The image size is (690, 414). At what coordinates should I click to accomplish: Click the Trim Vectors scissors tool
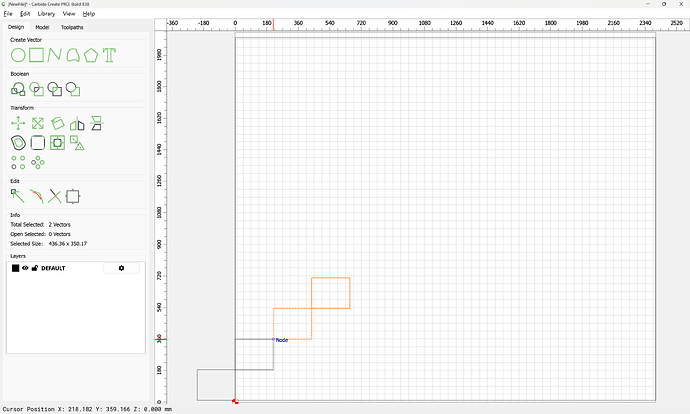click(x=55, y=196)
